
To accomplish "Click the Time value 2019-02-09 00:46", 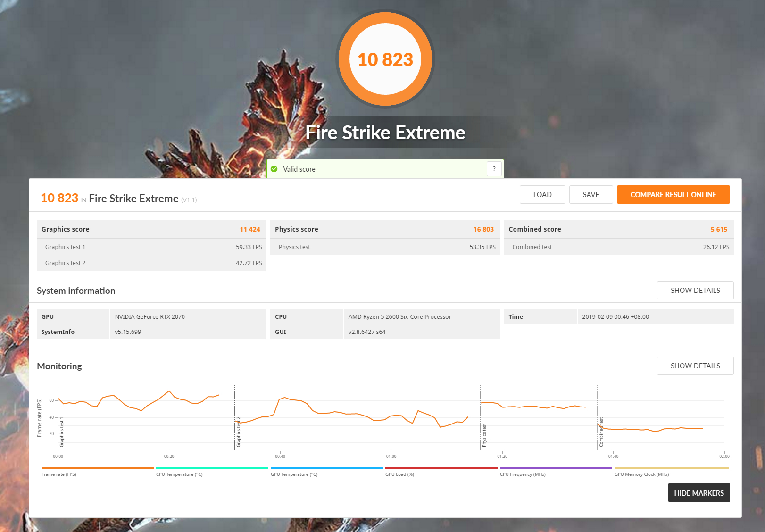I will click(x=615, y=316).
